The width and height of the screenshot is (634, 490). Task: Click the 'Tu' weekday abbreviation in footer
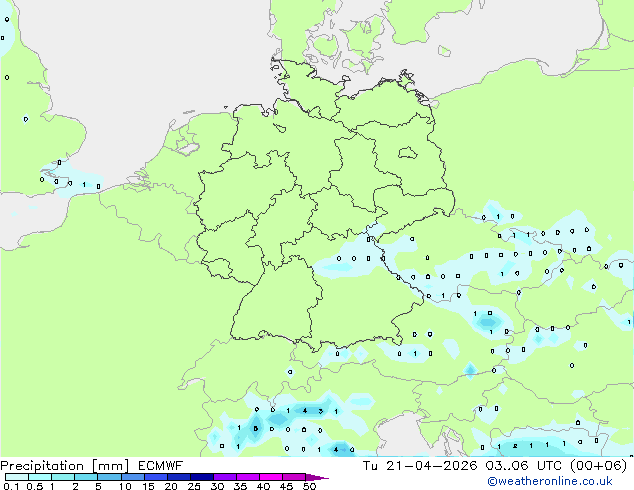[x=370, y=466]
